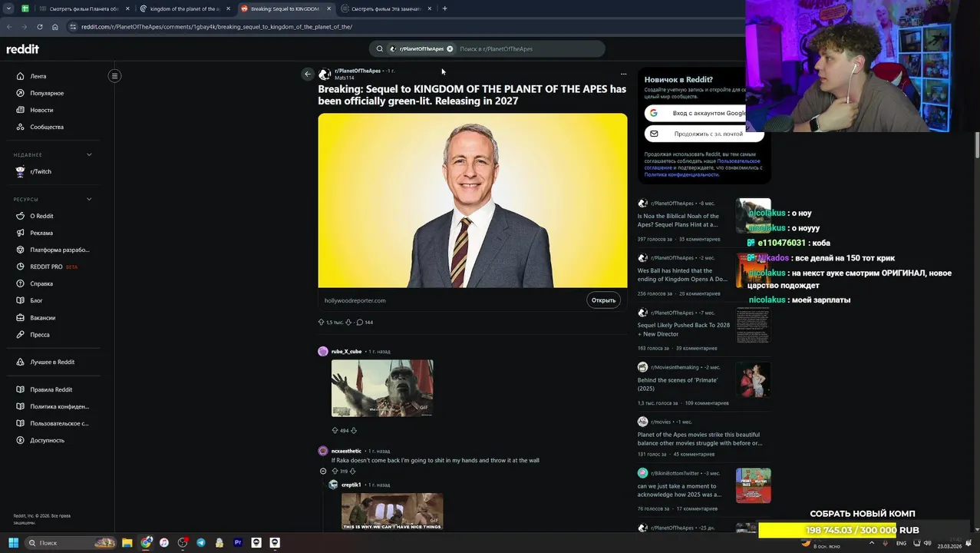Open 'Behind the scenes of Primate' post
The width and height of the screenshot is (980, 553).
[678, 384]
